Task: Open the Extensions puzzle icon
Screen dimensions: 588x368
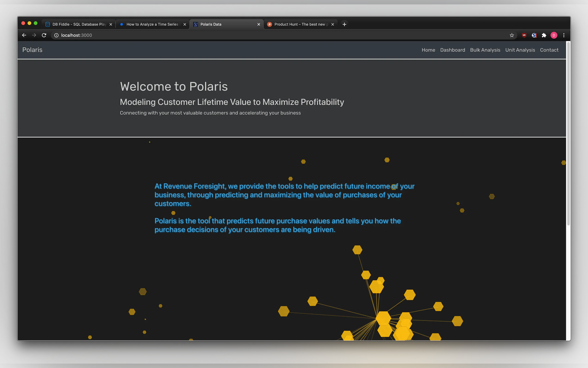Action: [x=544, y=35]
